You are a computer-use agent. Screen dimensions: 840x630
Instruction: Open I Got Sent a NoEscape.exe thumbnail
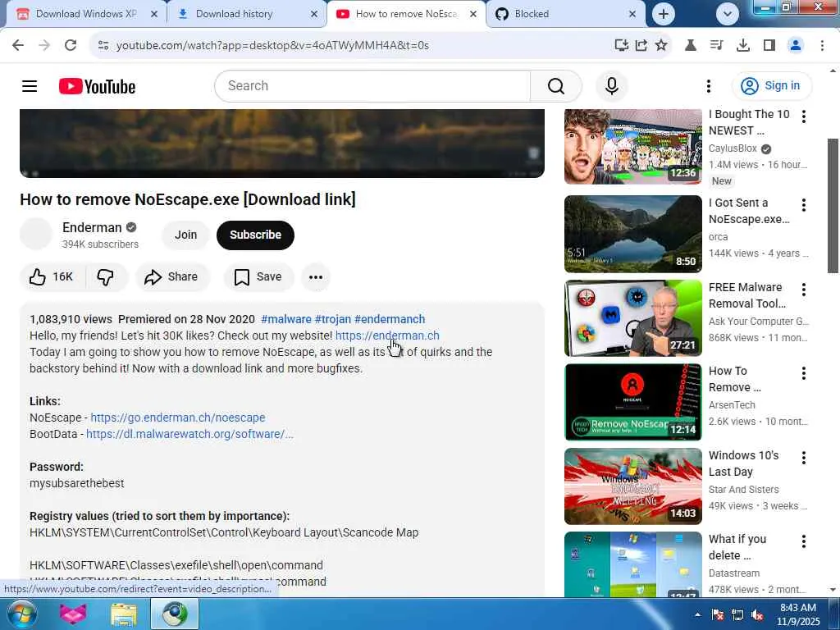coord(632,234)
